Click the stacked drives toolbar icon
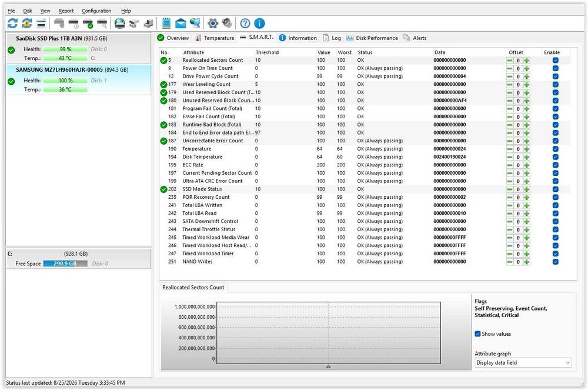The height and width of the screenshot is (390, 588). click(134, 24)
